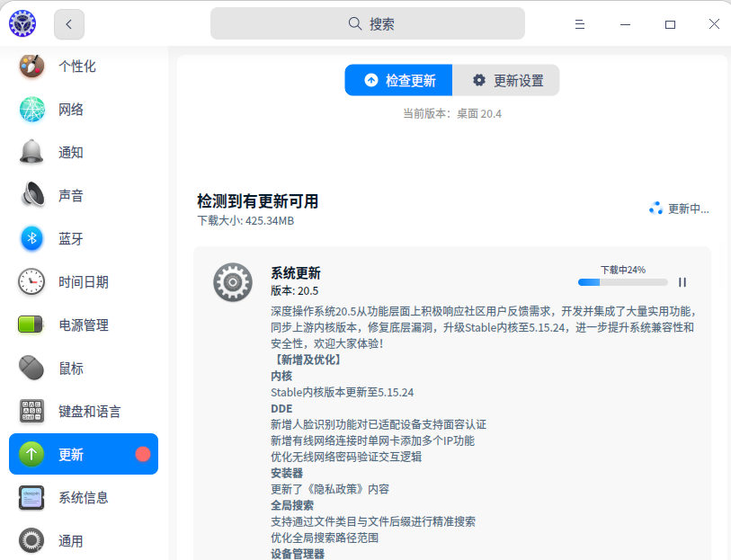Open the 通用 gear icon
The height and width of the screenshot is (560, 731).
(x=31, y=540)
